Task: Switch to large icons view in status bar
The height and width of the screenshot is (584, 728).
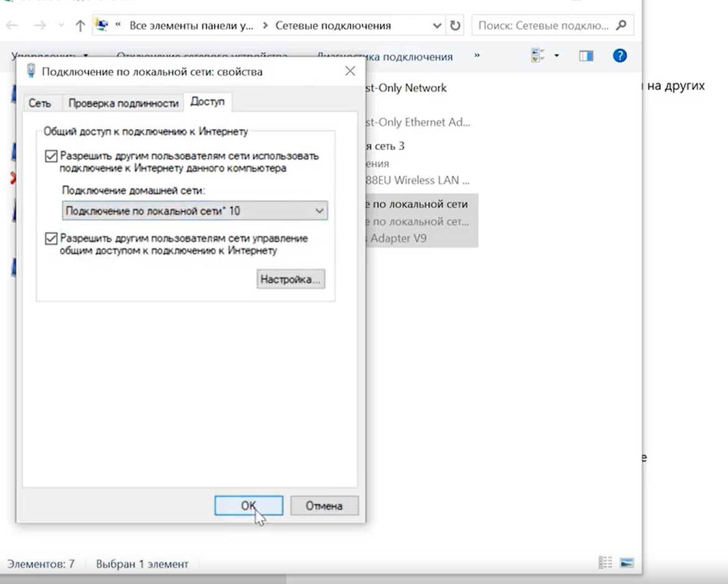Action: [627, 563]
